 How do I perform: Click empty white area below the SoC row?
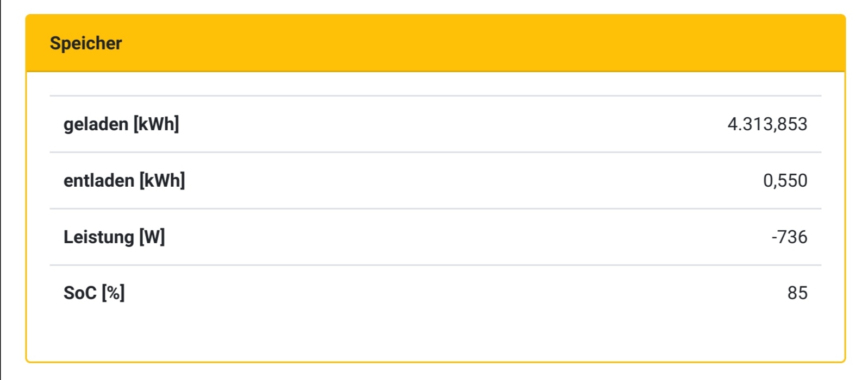pos(435,337)
